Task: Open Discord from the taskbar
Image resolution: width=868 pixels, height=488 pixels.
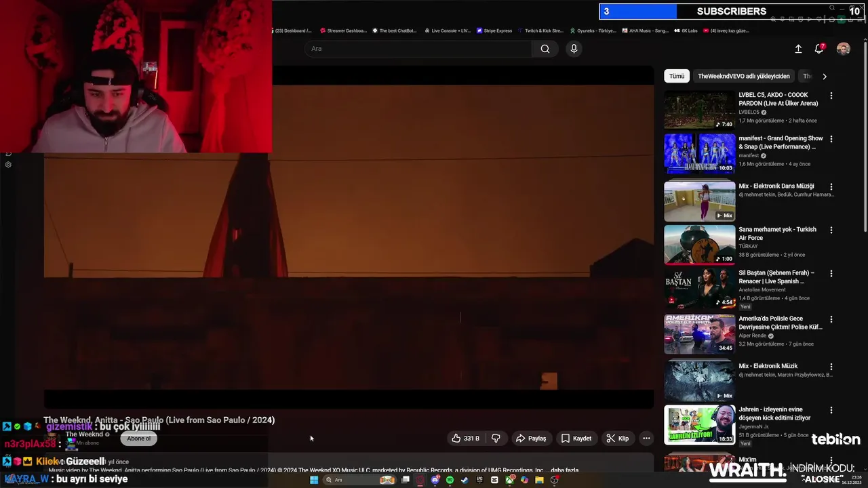Action: (436, 480)
